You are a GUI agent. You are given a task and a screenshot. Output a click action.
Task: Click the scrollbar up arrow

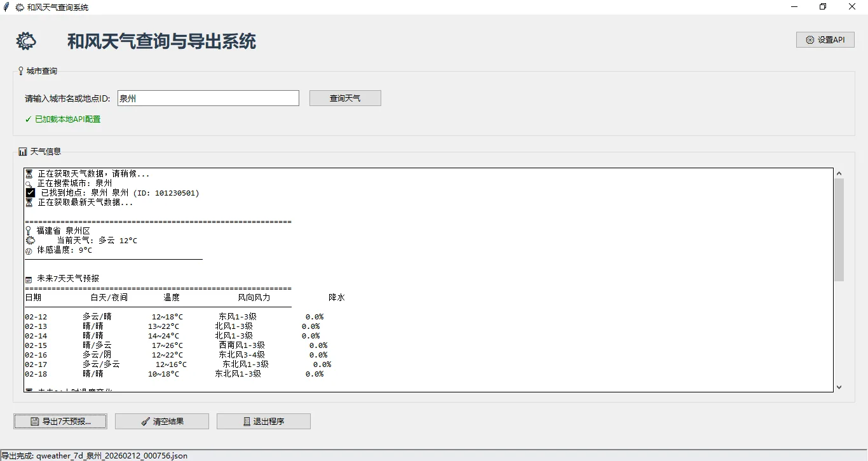[x=838, y=173]
